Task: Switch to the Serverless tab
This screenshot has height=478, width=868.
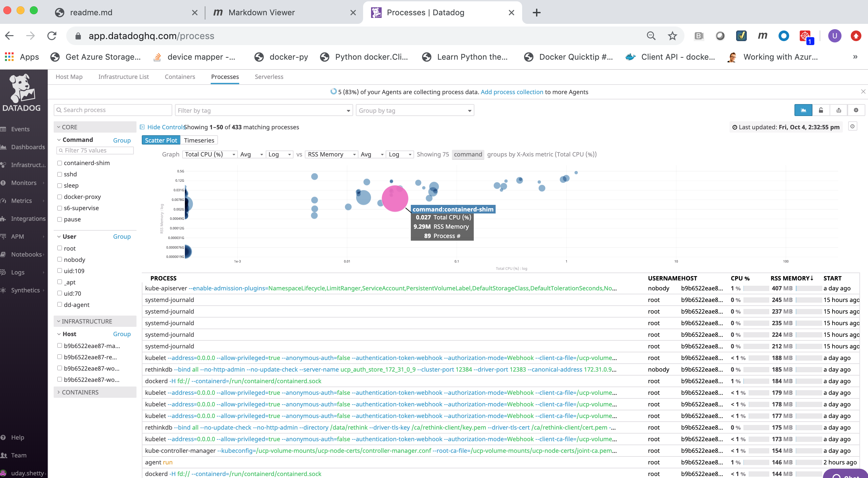Action: click(269, 77)
